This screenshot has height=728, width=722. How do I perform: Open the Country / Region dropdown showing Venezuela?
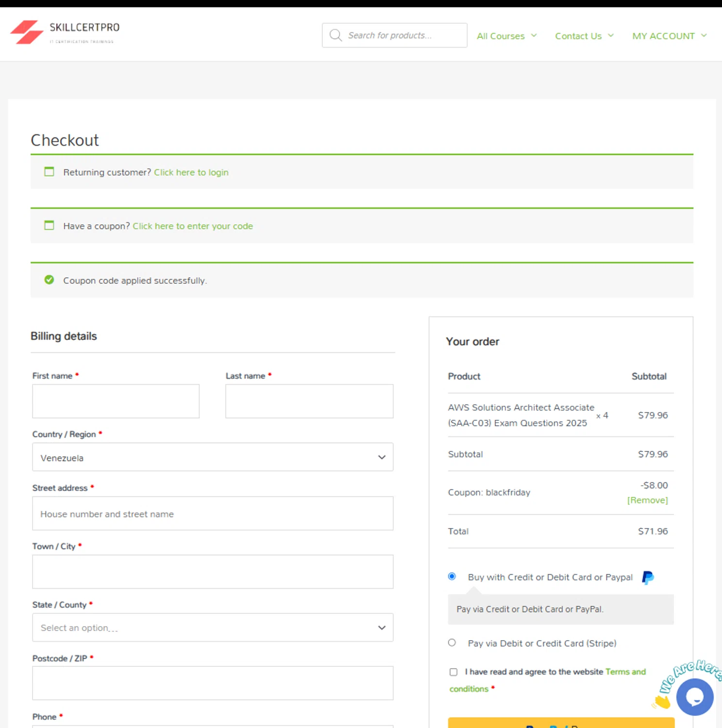tap(213, 457)
